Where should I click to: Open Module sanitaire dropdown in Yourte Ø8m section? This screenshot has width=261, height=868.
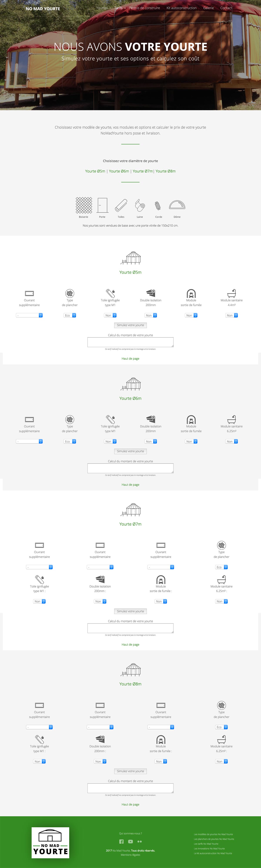click(x=222, y=762)
